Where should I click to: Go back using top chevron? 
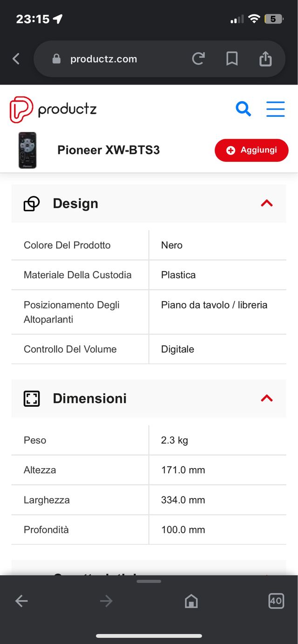coord(16,59)
